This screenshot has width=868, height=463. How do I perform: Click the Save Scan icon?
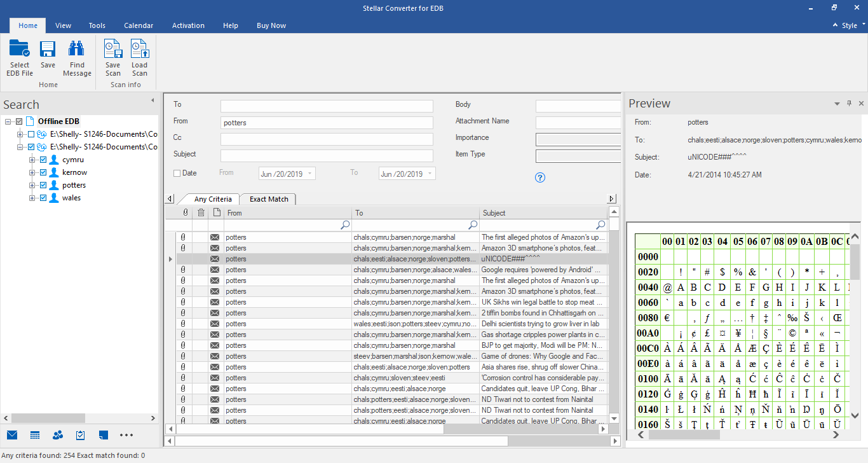coord(113,49)
